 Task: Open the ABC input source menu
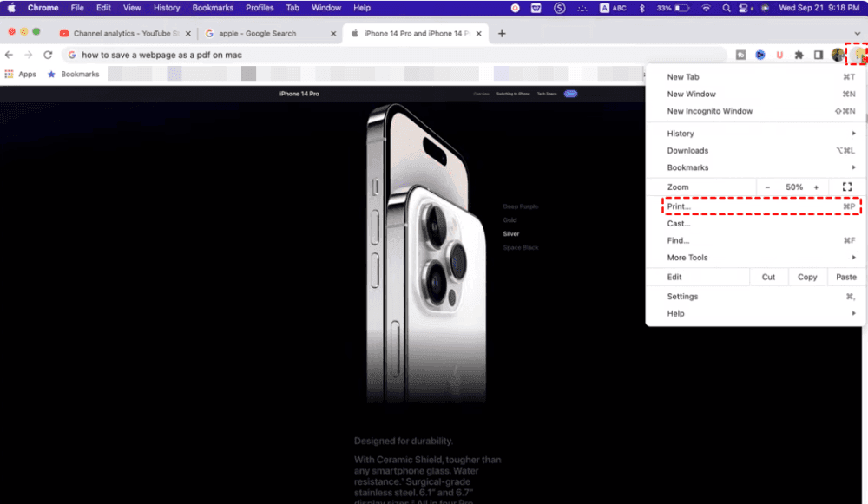pos(614,8)
